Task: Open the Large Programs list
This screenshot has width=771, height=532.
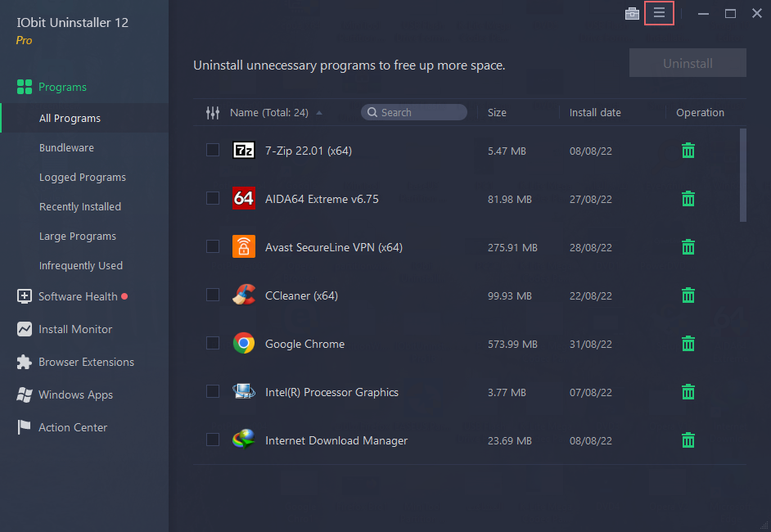Action: coord(77,236)
